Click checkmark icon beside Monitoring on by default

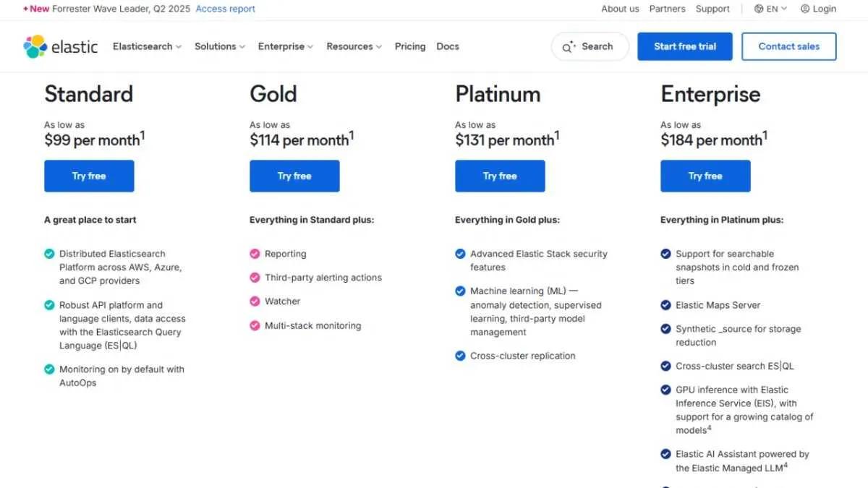tap(49, 369)
